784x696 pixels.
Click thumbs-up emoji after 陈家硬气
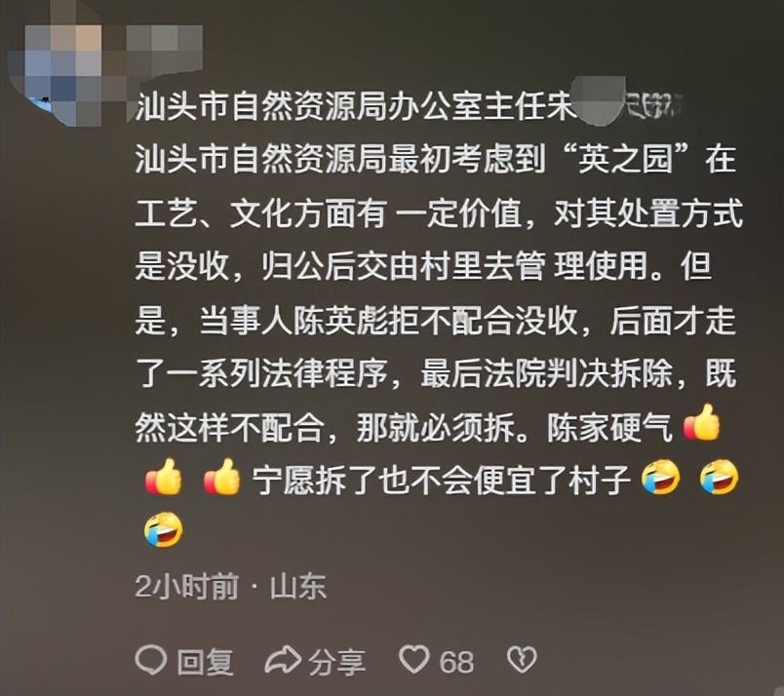tap(701, 423)
